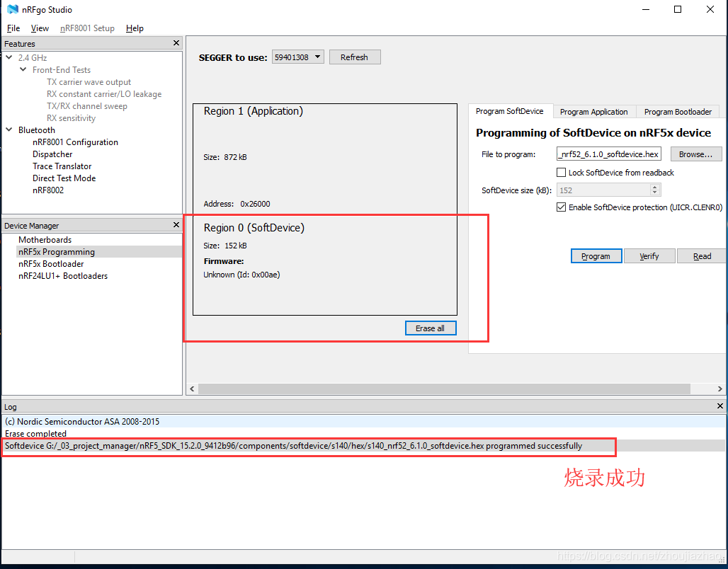Maximize the nRFgo Studio window

678,9
